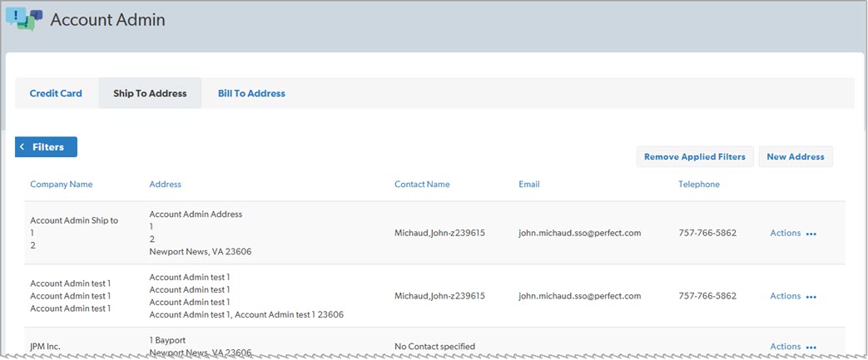Add a New Address
The height and width of the screenshot is (360, 868).
(x=796, y=156)
